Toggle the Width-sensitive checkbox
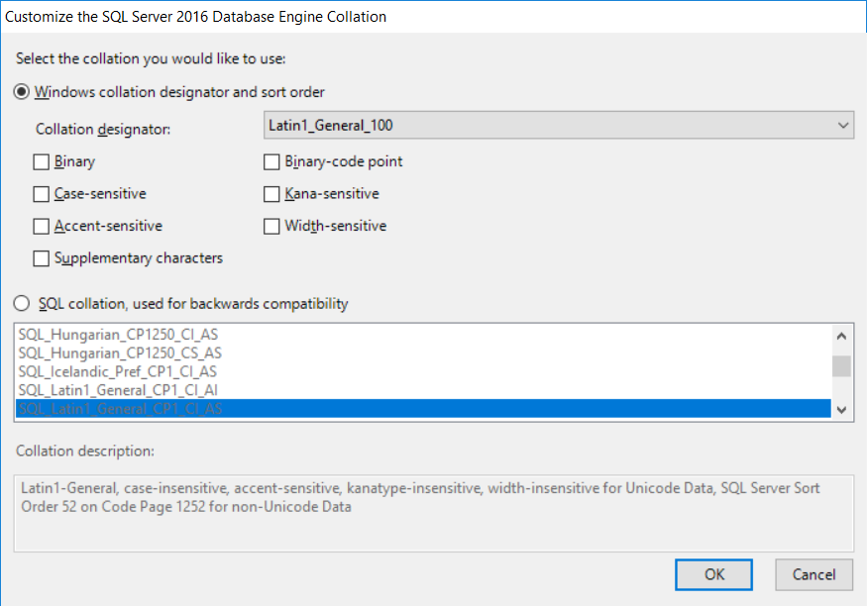 pos(271,227)
